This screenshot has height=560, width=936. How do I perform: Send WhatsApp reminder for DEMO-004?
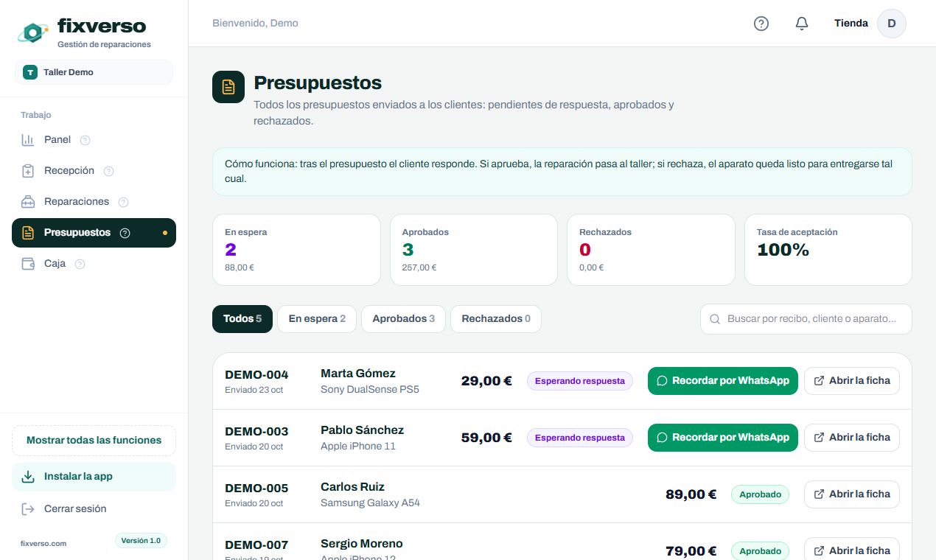(723, 381)
